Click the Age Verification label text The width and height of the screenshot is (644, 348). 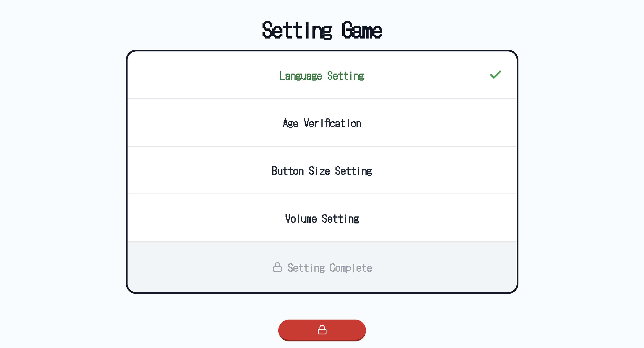click(x=322, y=124)
